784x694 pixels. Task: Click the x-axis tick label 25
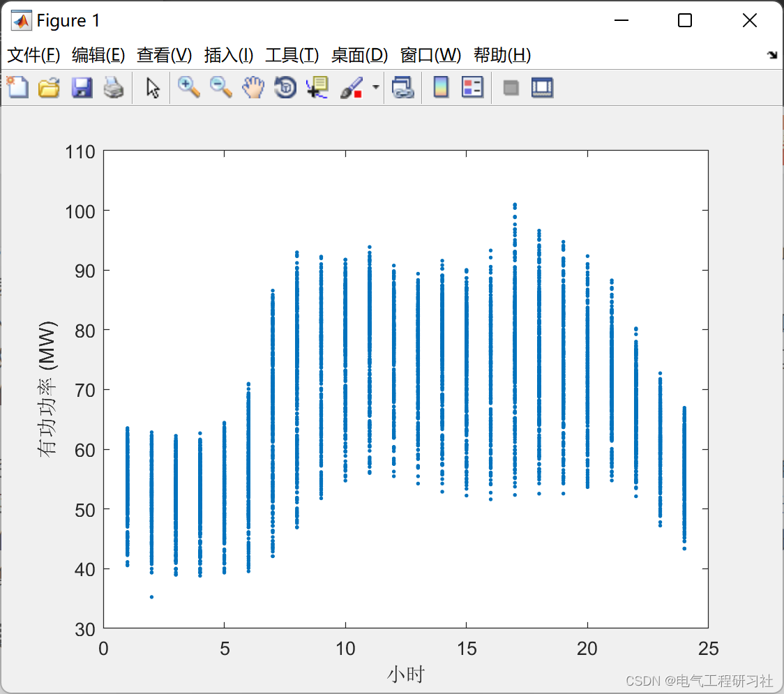(x=708, y=649)
